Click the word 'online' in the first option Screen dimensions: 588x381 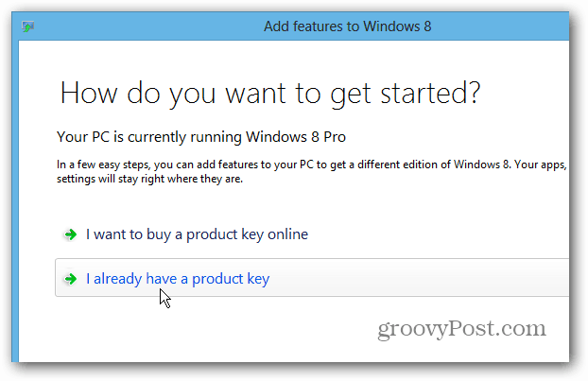(x=288, y=234)
